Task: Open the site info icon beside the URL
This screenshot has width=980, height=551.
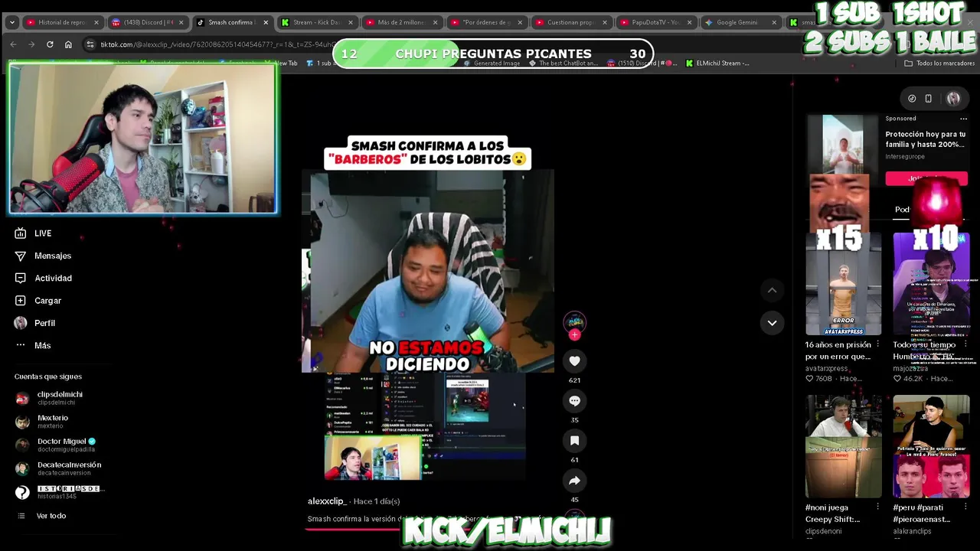Action: pos(90,44)
